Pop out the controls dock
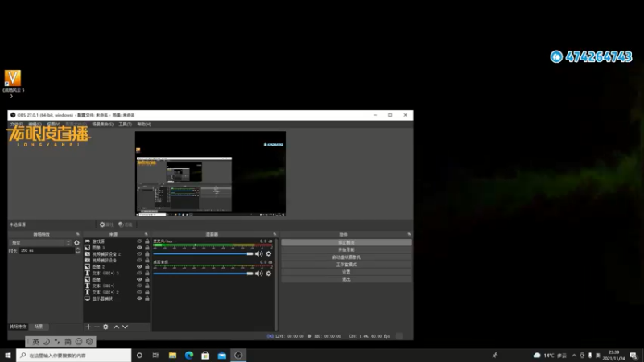Image resolution: width=644 pixels, height=362 pixels. point(409,234)
